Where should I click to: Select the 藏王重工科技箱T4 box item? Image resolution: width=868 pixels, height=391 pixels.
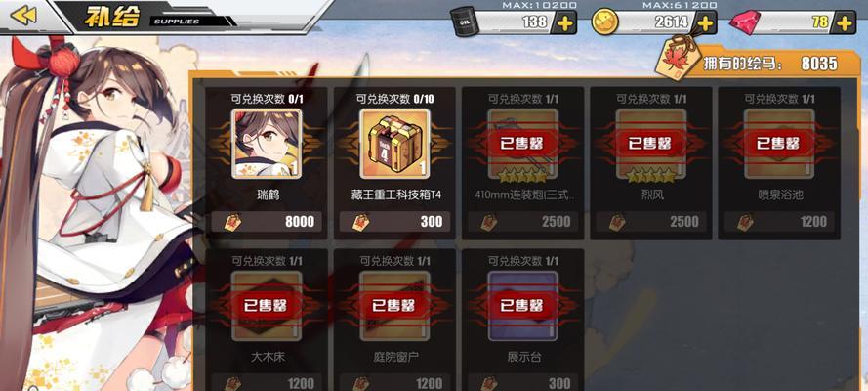point(394,144)
